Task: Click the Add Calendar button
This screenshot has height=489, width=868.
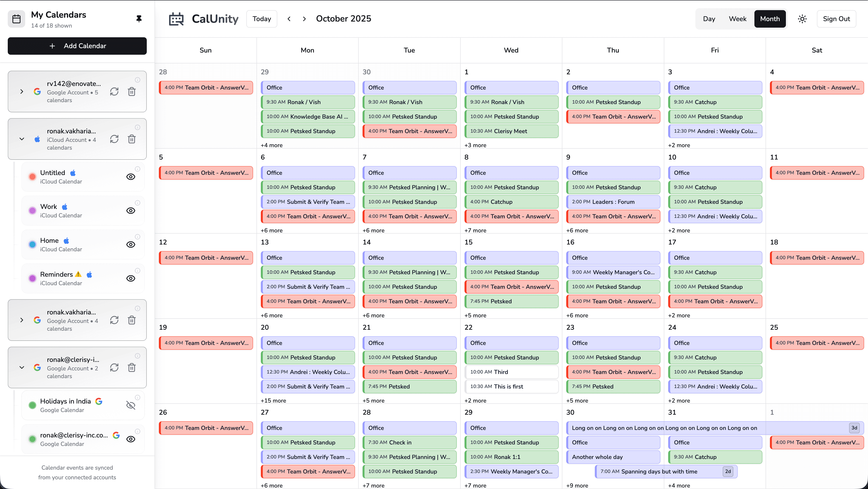Action: point(77,46)
